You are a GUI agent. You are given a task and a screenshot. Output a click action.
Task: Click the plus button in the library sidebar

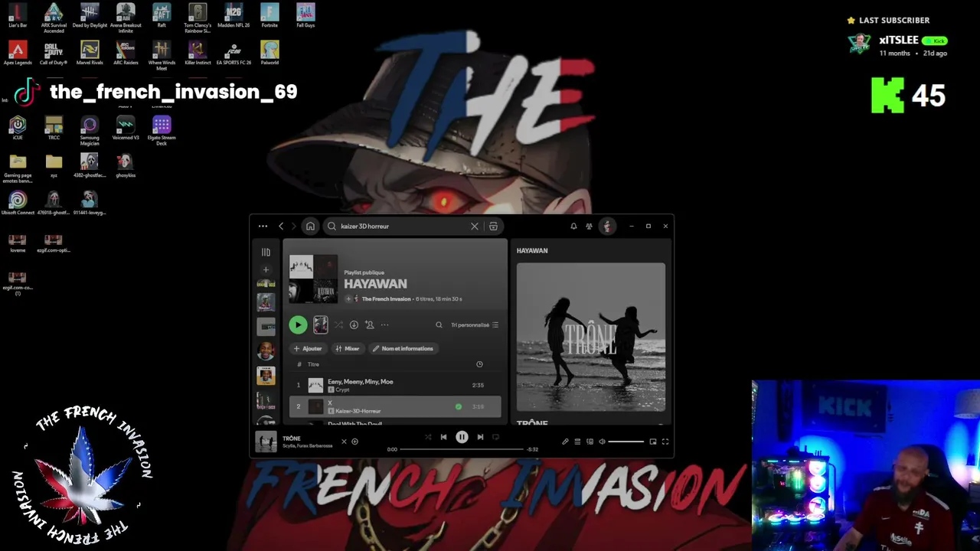point(266,269)
